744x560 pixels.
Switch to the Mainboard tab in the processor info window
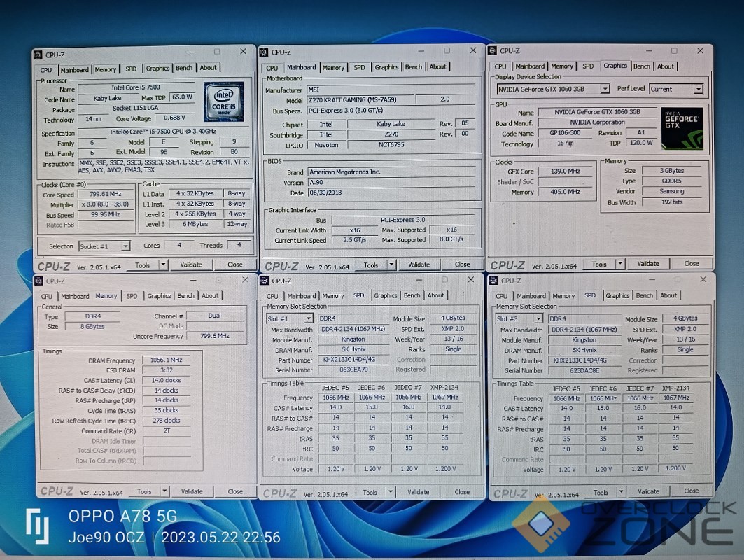coord(74,70)
